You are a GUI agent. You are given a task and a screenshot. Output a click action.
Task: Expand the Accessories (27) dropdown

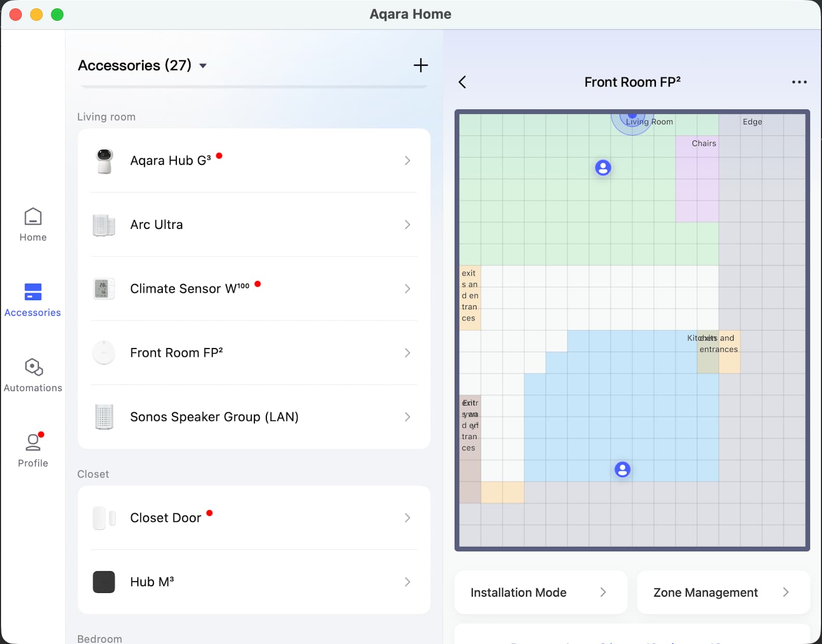(x=203, y=66)
